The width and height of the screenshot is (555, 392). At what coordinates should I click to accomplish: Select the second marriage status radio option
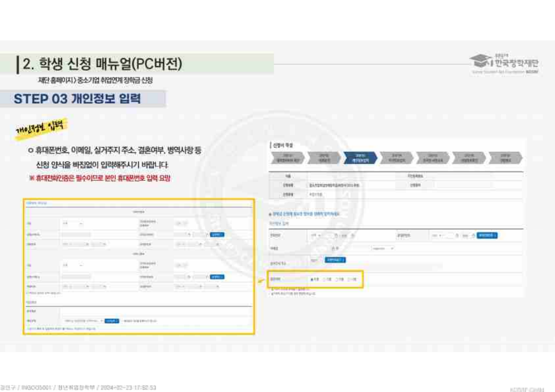click(x=324, y=279)
